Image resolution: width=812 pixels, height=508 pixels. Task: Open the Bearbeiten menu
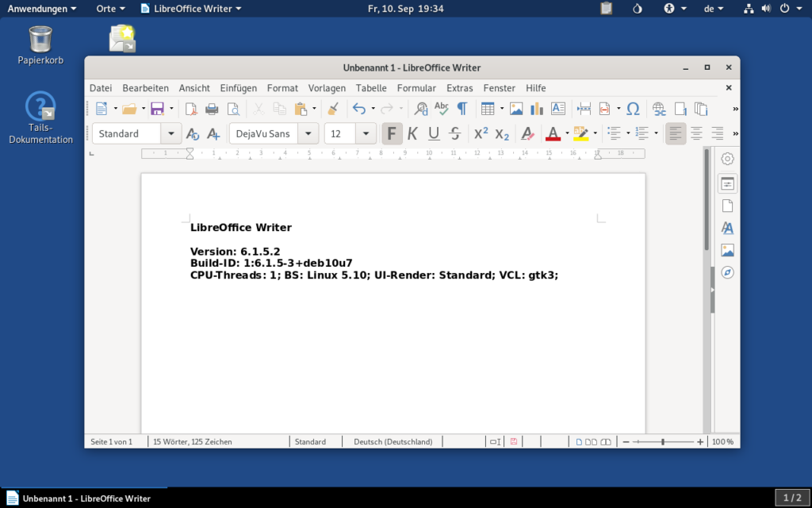(x=146, y=88)
